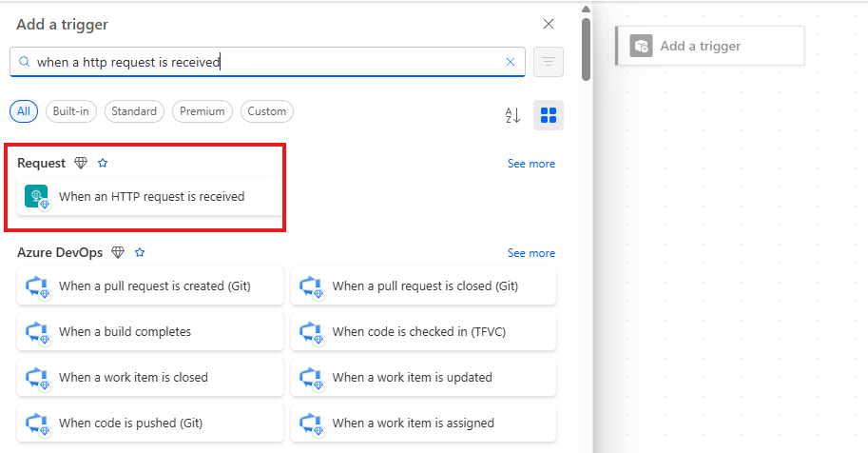Click the premium diamond icon next to Azure DevOps

pyautogui.click(x=118, y=252)
